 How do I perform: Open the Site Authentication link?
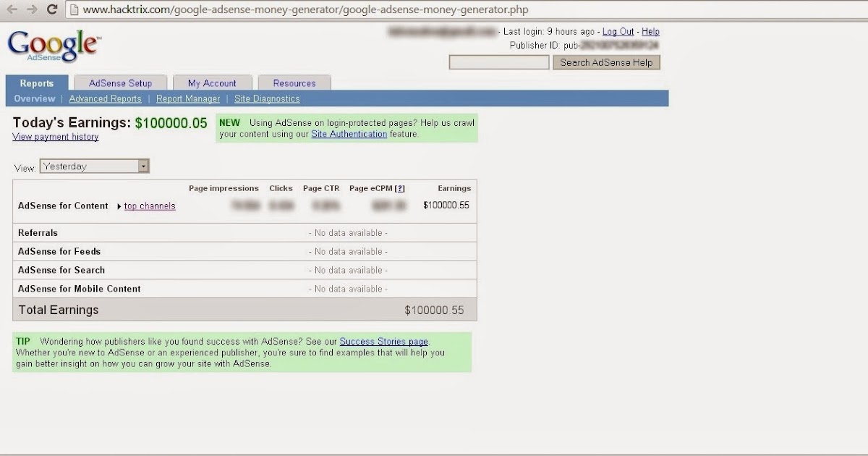(x=349, y=134)
